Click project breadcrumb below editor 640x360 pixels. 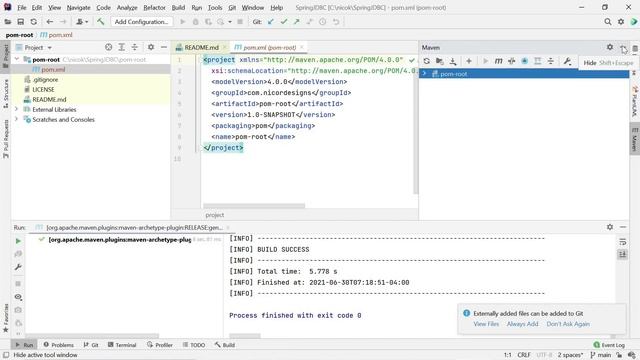(215, 215)
